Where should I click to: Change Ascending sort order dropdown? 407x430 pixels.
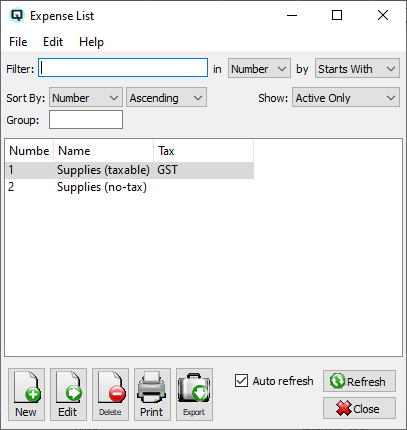tap(166, 98)
